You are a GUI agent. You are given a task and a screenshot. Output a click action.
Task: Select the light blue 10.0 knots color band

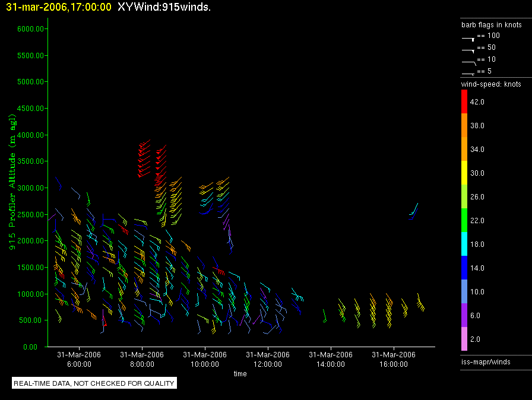[464, 291]
